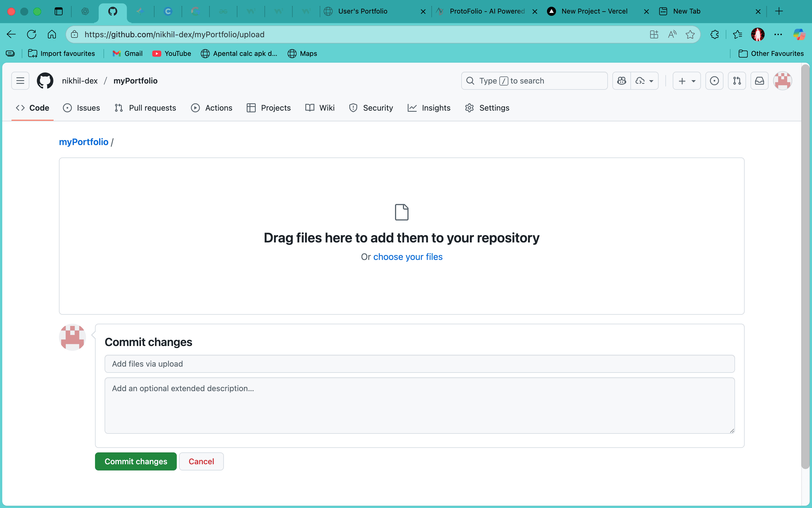Image resolution: width=812 pixels, height=508 pixels.
Task: Switch to the Security tab
Action: (371, 108)
